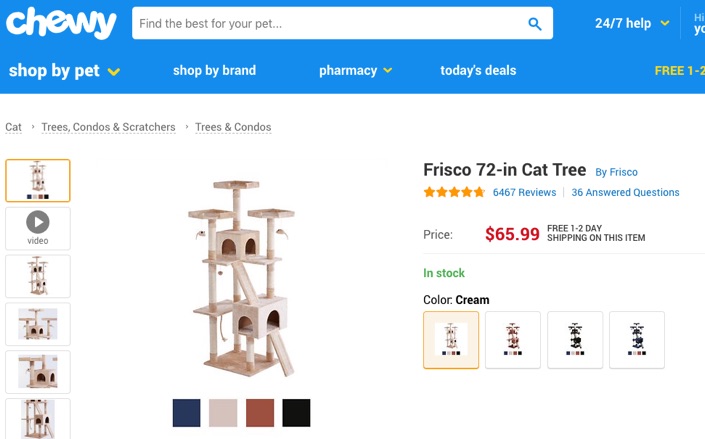Open Trees, Condos & Scratchers breadcrumb
705x439 pixels.
pyautogui.click(x=108, y=127)
